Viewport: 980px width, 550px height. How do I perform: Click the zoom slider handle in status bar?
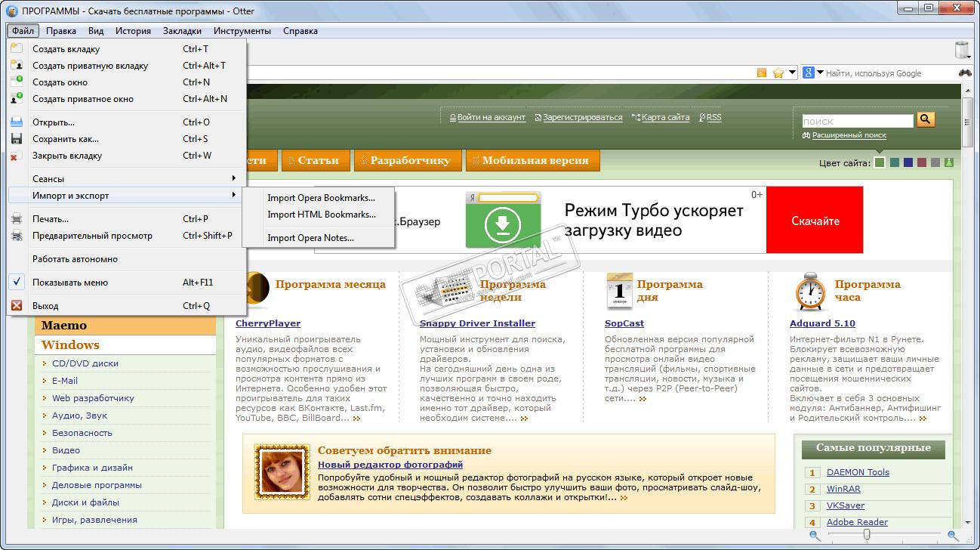[x=867, y=535]
